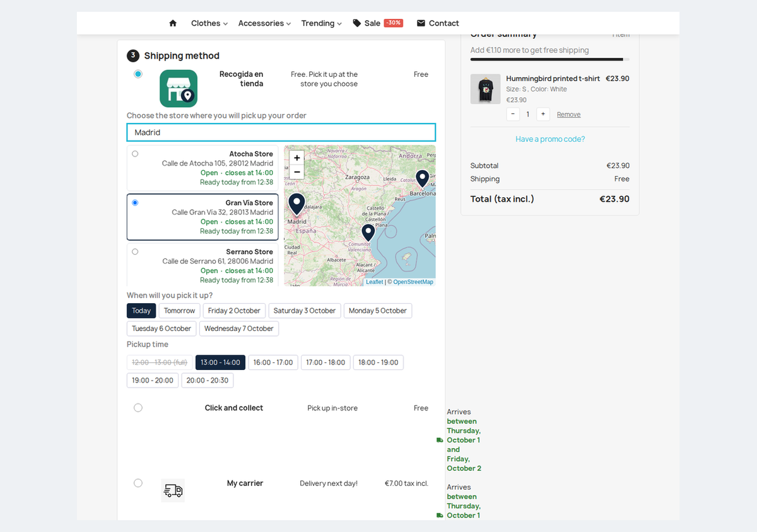Click the free shipping progress bar
Image resolution: width=757 pixels, height=532 pixels.
[x=550, y=59]
